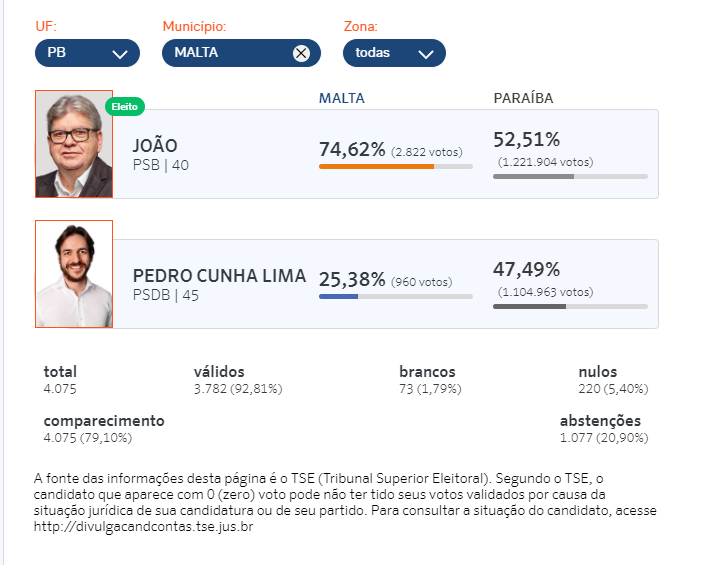Screen dimensions: 711x565
Task: Click the green Eleito badge
Action: click(x=125, y=107)
